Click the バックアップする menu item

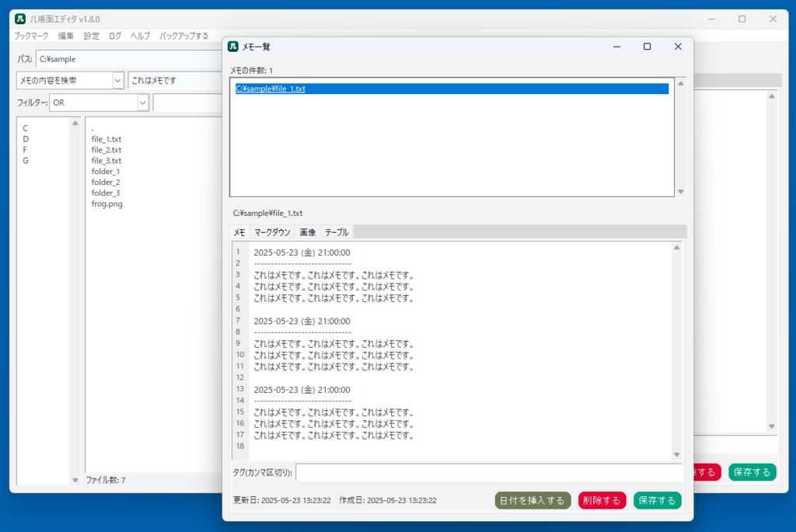184,36
